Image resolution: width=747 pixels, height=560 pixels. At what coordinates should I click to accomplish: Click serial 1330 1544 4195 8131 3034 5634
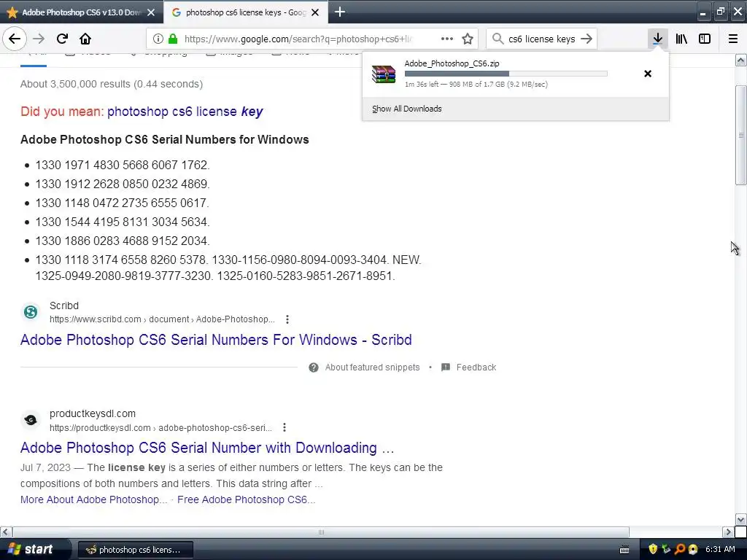click(123, 222)
